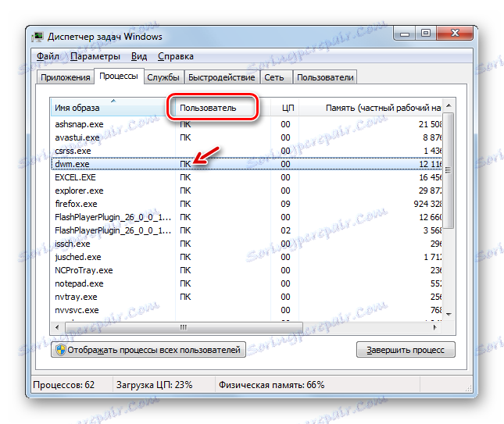The image size is (504, 424).
Task: Select FlashPlayerPlugin row with CPU 02
Action: (x=246, y=230)
